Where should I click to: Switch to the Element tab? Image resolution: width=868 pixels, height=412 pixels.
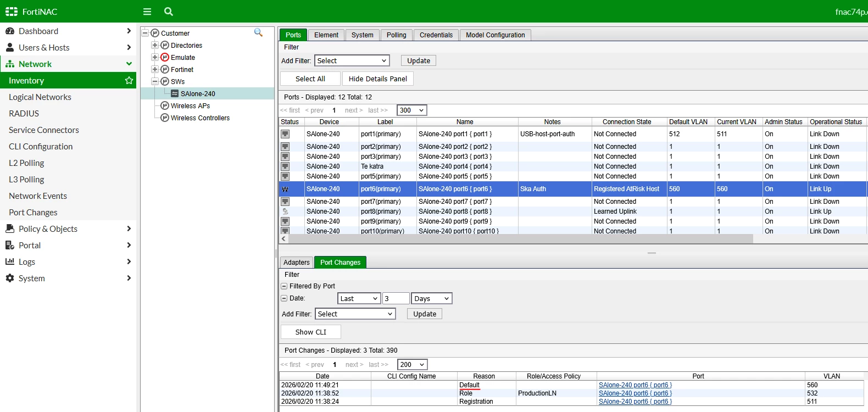click(326, 35)
